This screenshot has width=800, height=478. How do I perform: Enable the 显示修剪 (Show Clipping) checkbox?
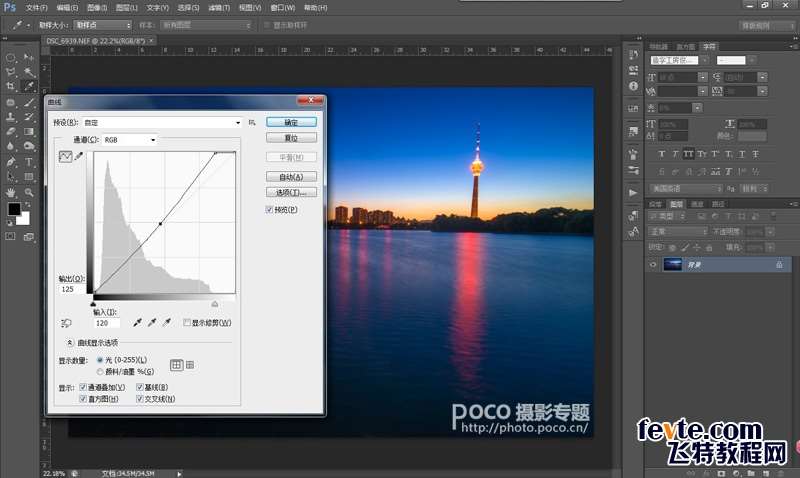click(x=186, y=323)
